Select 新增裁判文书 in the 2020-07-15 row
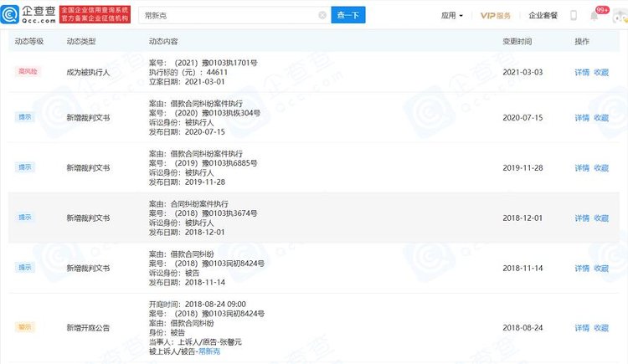Image resolution: width=628 pixels, height=364 pixels. coord(88,118)
